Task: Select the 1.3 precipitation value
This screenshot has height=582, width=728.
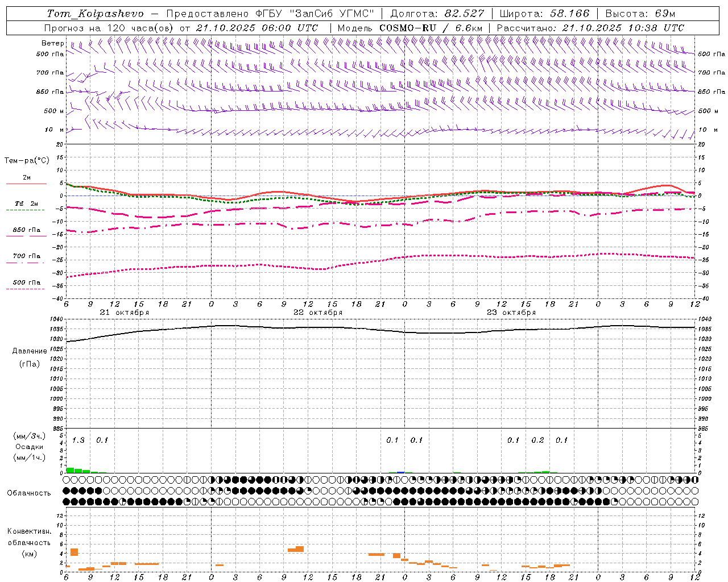Action: [x=78, y=440]
